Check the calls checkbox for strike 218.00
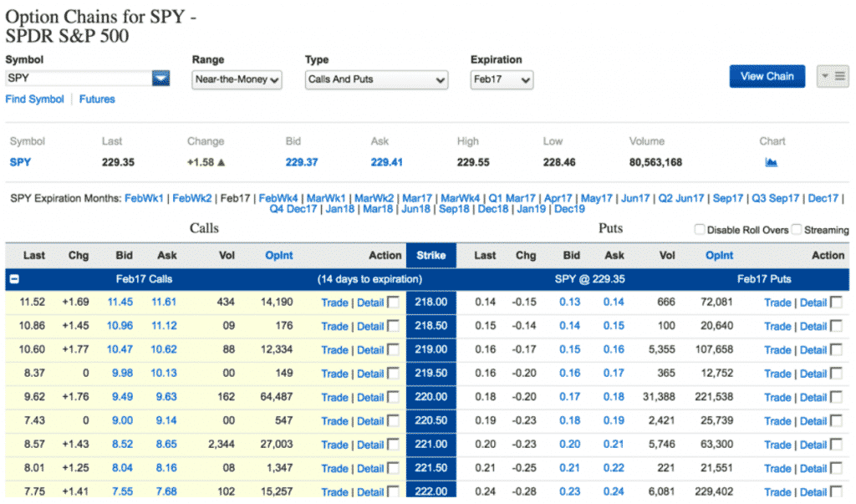Screen dimensions: 856x504 [393, 302]
